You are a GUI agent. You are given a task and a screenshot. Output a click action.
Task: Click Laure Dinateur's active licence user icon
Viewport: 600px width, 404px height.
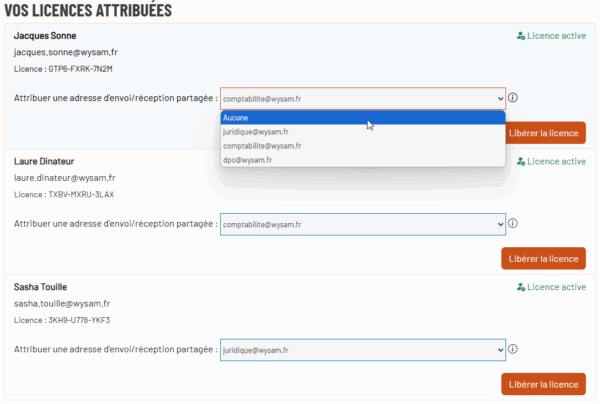(x=521, y=161)
